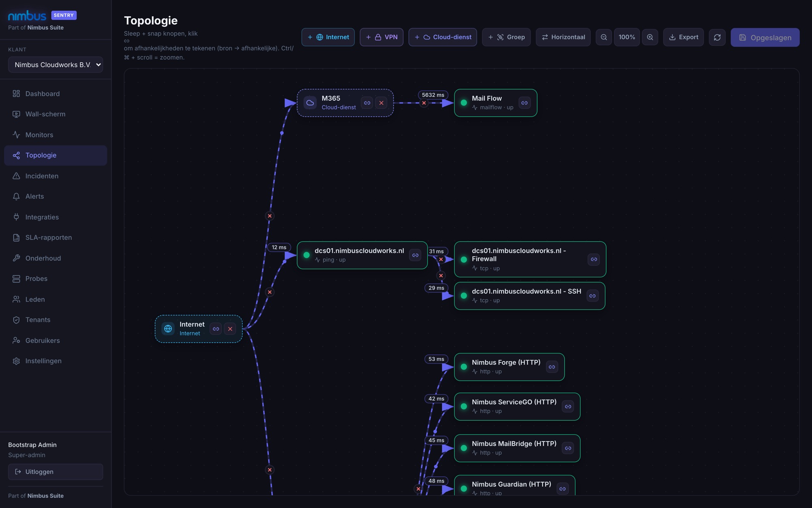The height and width of the screenshot is (508, 812).
Task: Click the 53 ms latency label
Action: (x=436, y=359)
